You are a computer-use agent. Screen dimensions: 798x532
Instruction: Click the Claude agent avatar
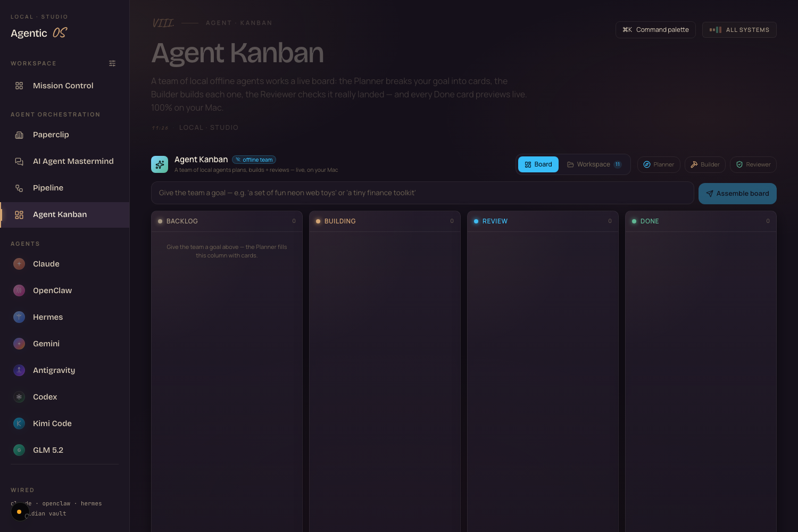click(x=19, y=264)
